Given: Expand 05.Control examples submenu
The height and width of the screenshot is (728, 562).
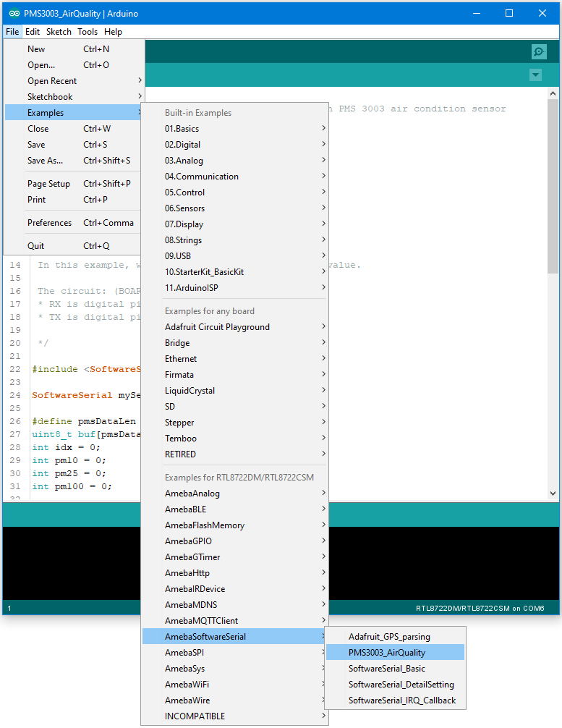Looking at the screenshot, I should coord(234,192).
